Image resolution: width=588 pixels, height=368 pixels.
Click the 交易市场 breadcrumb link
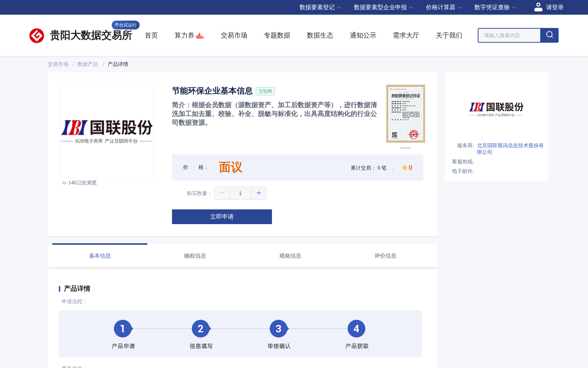click(58, 64)
